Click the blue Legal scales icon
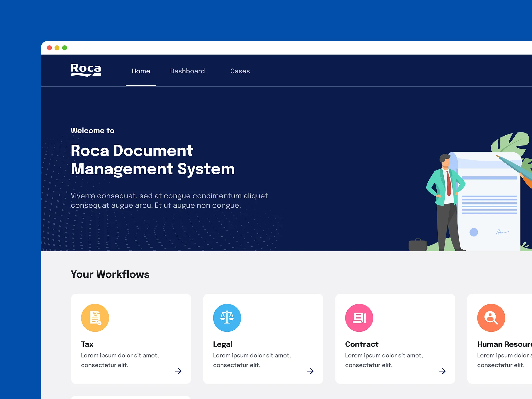532x399 pixels. pyautogui.click(x=227, y=318)
